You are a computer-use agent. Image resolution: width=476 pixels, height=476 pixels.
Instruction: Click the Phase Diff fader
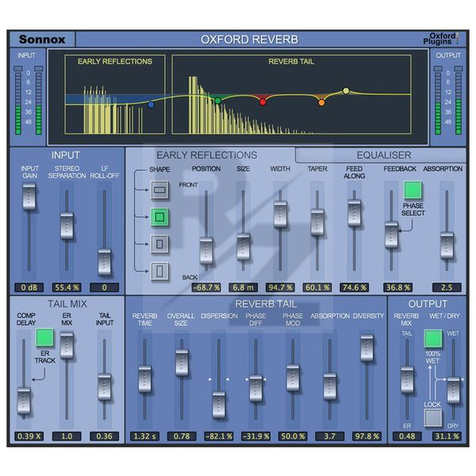[x=256, y=389]
